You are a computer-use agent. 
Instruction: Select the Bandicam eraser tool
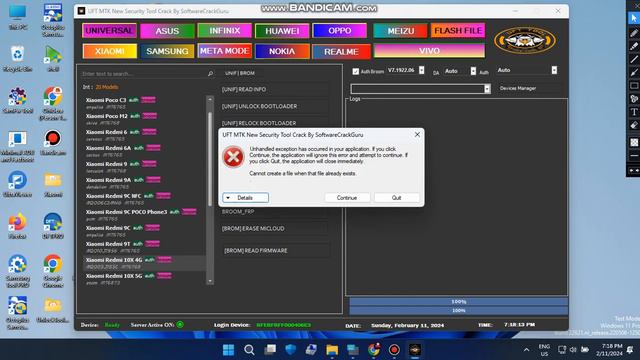633,125
